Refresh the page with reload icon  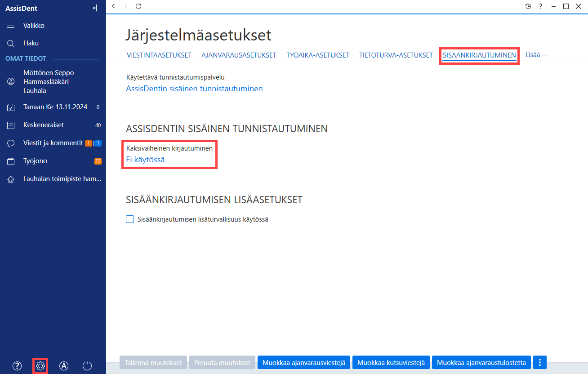(x=138, y=6)
